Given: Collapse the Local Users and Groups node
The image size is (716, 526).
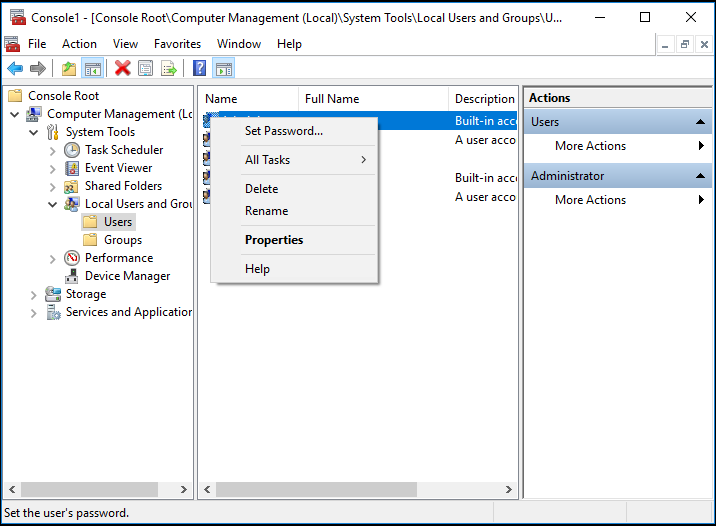Looking at the screenshot, I should (x=53, y=204).
